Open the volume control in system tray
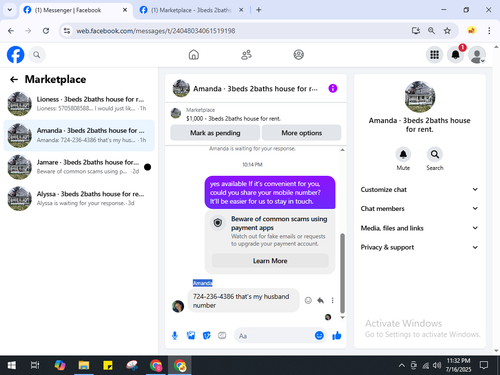 (x=437, y=365)
